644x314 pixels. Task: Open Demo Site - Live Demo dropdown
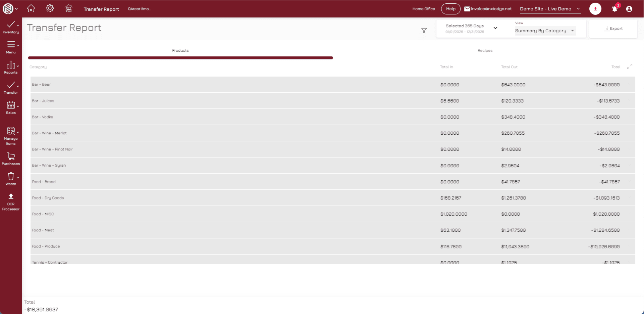550,9
